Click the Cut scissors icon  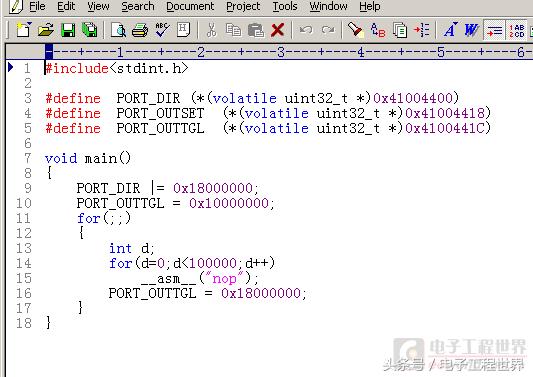click(x=211, y=30)
